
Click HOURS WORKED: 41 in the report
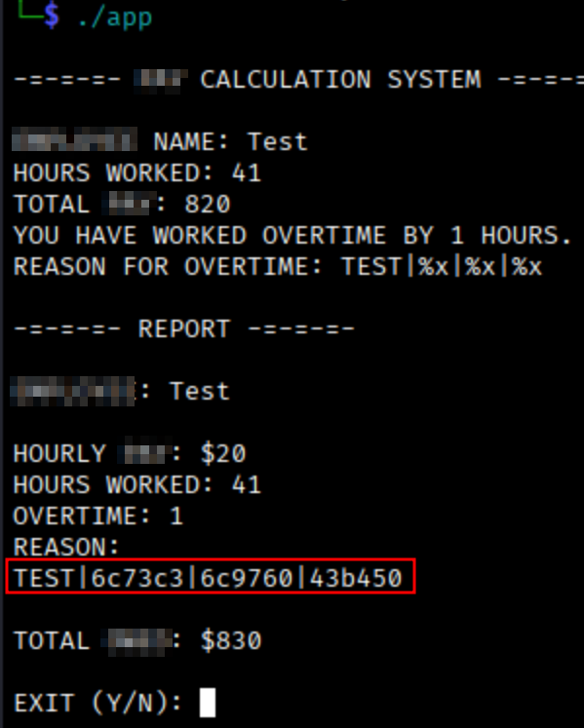click(137, 484)
